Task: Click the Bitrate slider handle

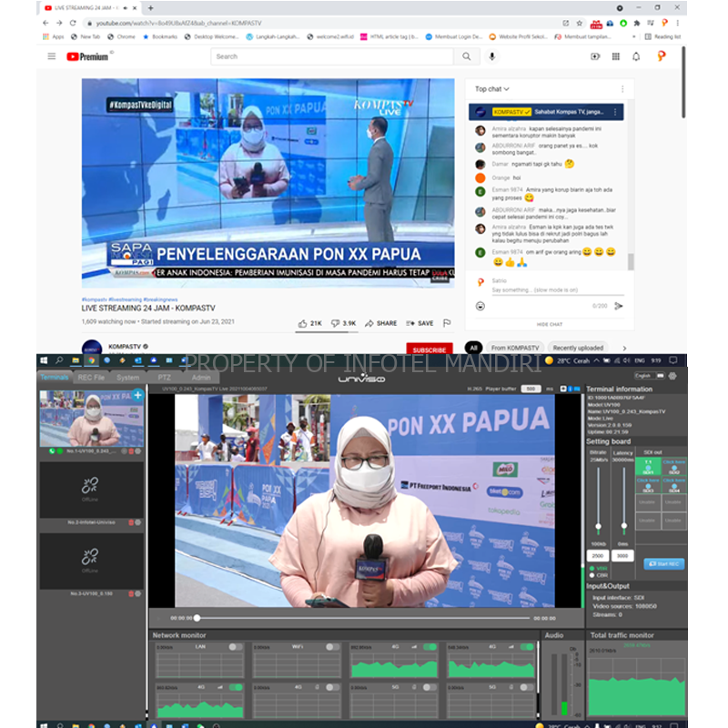Action: click(598, 527)
